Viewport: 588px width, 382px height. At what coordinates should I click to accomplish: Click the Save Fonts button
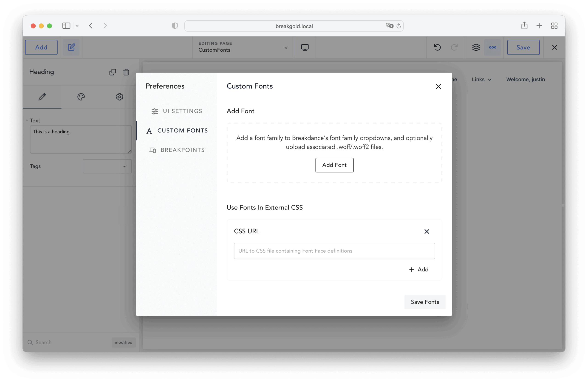[424, 302]
